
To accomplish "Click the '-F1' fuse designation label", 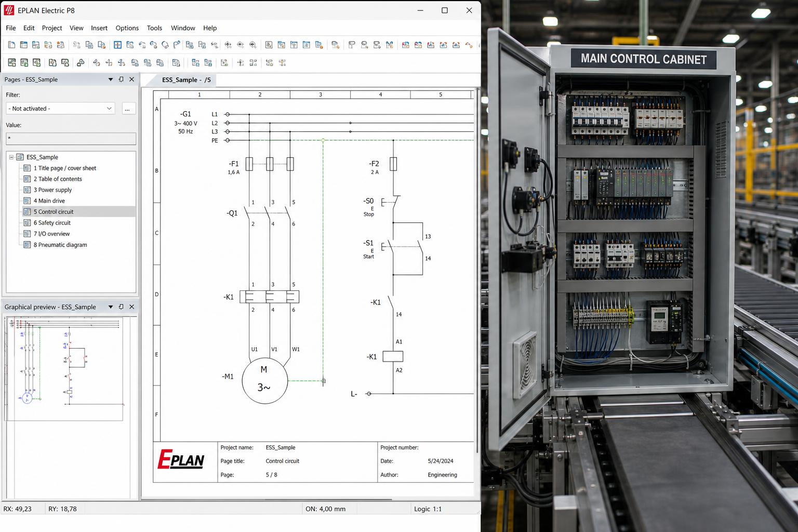I will 234,164.
